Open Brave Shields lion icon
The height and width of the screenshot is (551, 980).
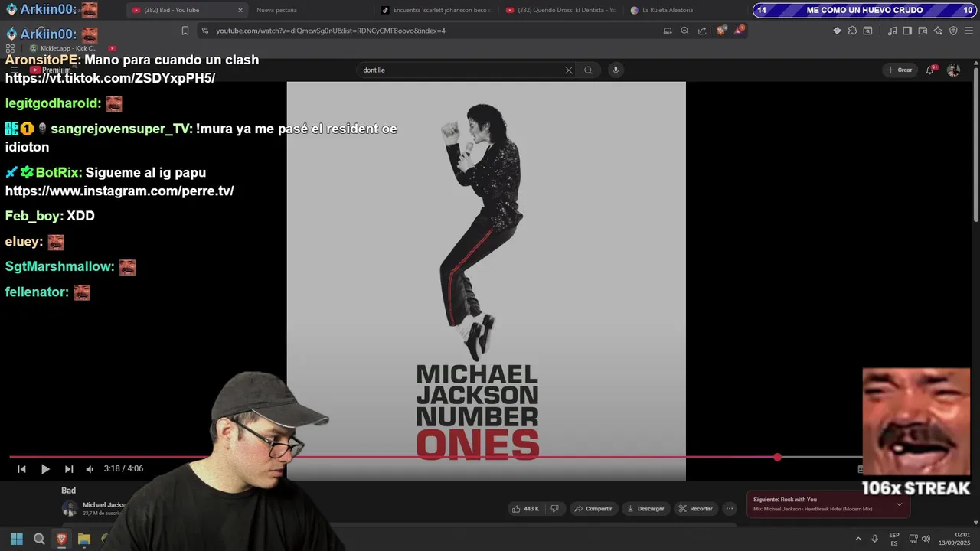pyautogui.click(x=721, y=31)
